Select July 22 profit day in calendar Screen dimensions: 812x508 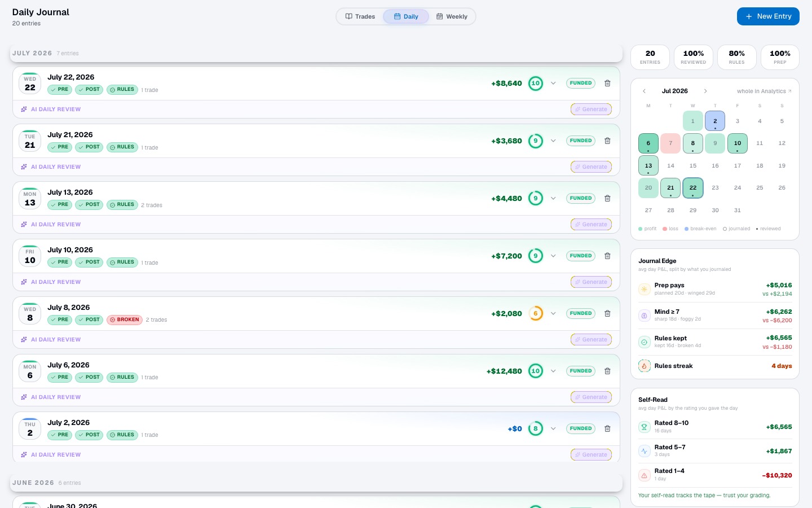point(693,188)
